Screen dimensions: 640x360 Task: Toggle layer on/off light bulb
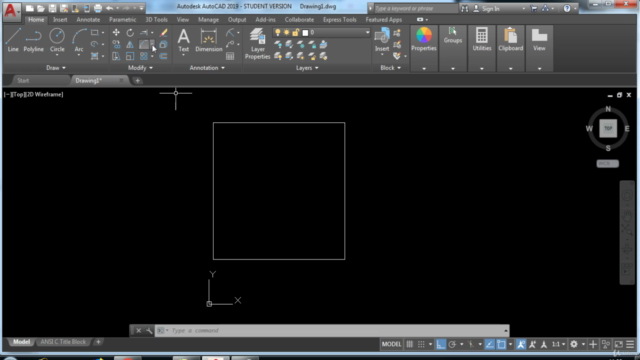coord(278,32)
